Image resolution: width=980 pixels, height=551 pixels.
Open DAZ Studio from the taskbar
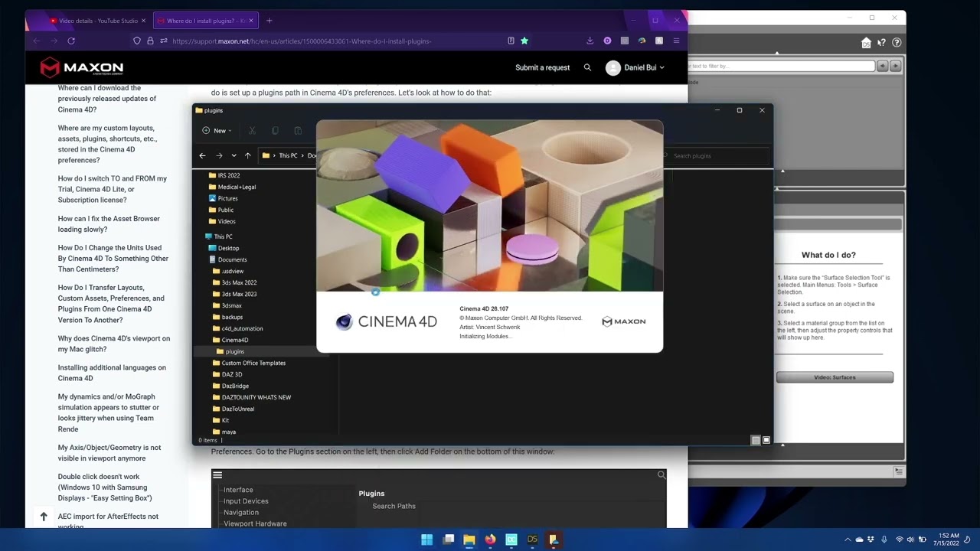[x=532, y=540]
